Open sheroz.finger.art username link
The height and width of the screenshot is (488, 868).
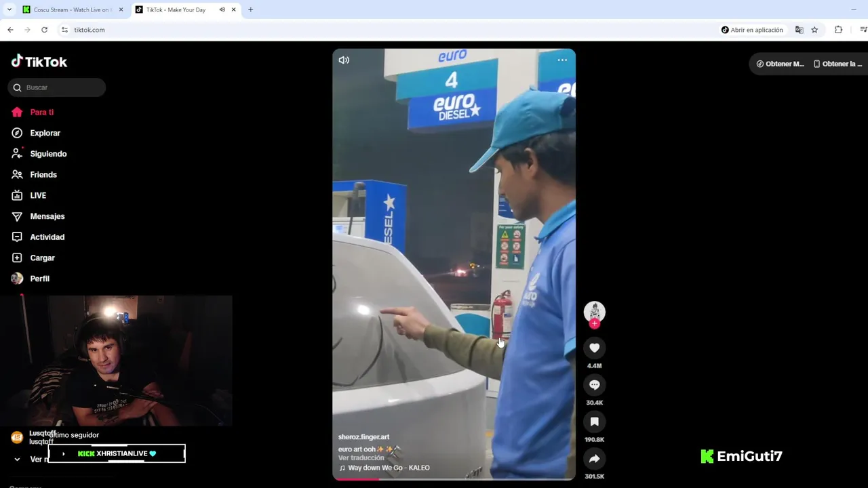click(363, 437)
